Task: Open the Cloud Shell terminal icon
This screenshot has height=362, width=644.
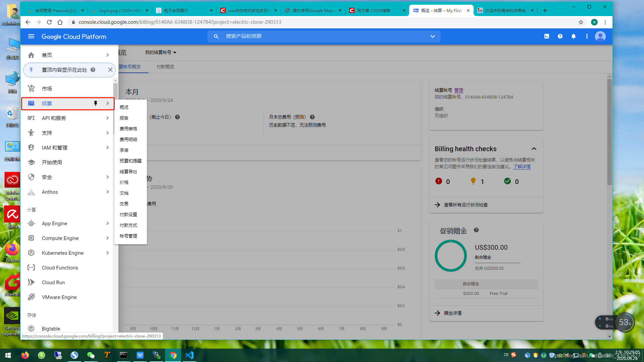Action: 547,36
